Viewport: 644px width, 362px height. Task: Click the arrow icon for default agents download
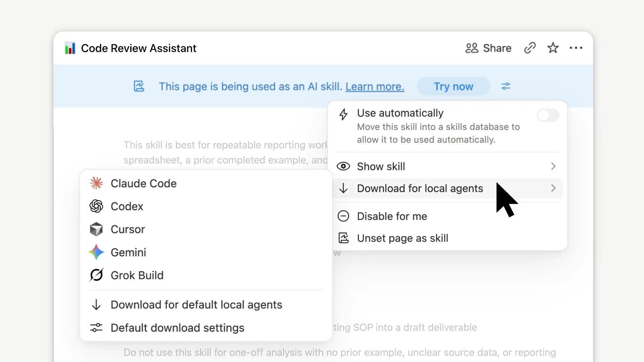(96, 305)
